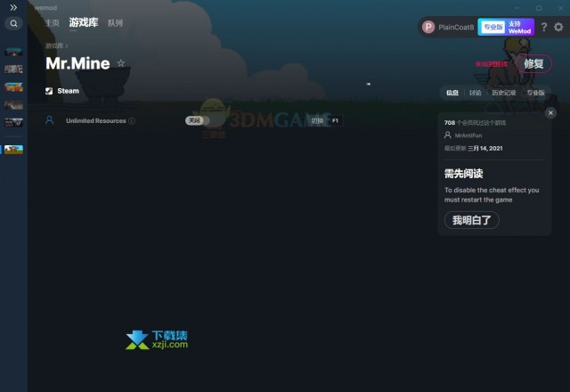Select the Steam platform label

click(68, 91)
